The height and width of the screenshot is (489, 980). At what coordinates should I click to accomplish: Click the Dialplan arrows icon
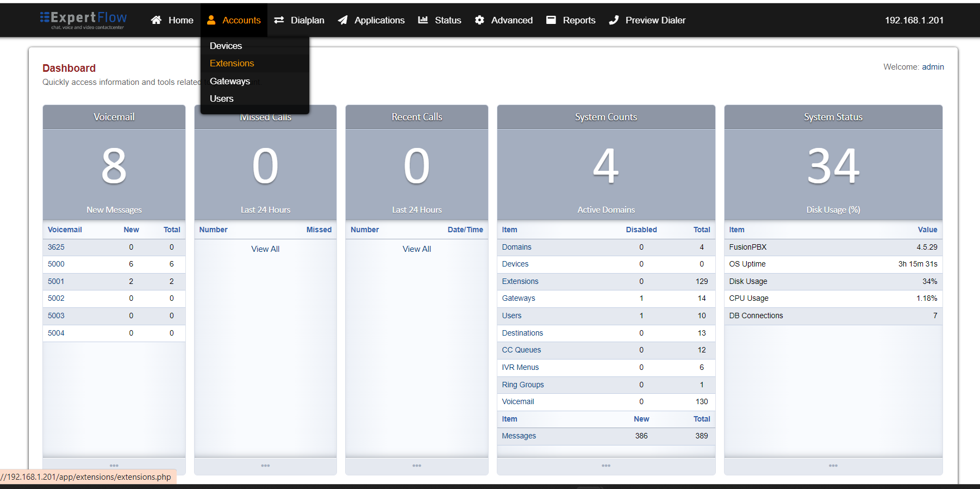279,20
